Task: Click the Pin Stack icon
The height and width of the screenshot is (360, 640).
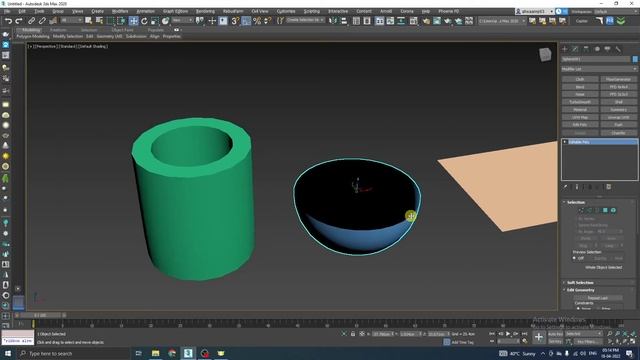Action: (x=566, y=187)
